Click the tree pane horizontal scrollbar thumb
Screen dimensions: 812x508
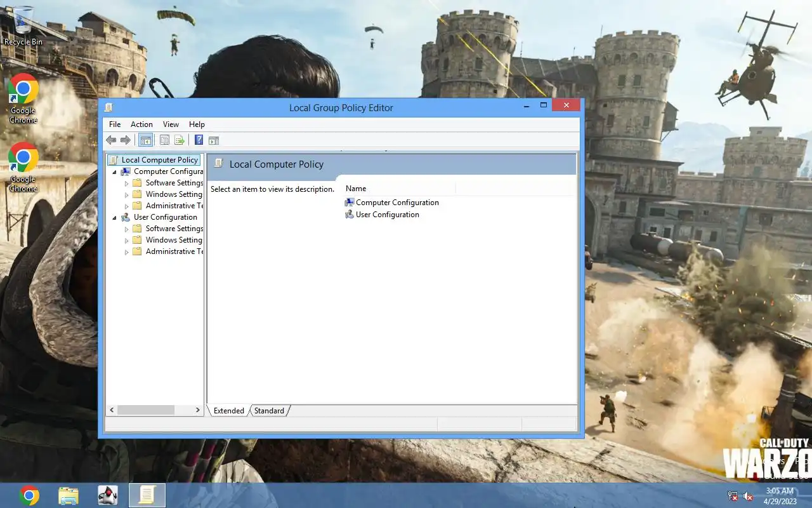146,411
